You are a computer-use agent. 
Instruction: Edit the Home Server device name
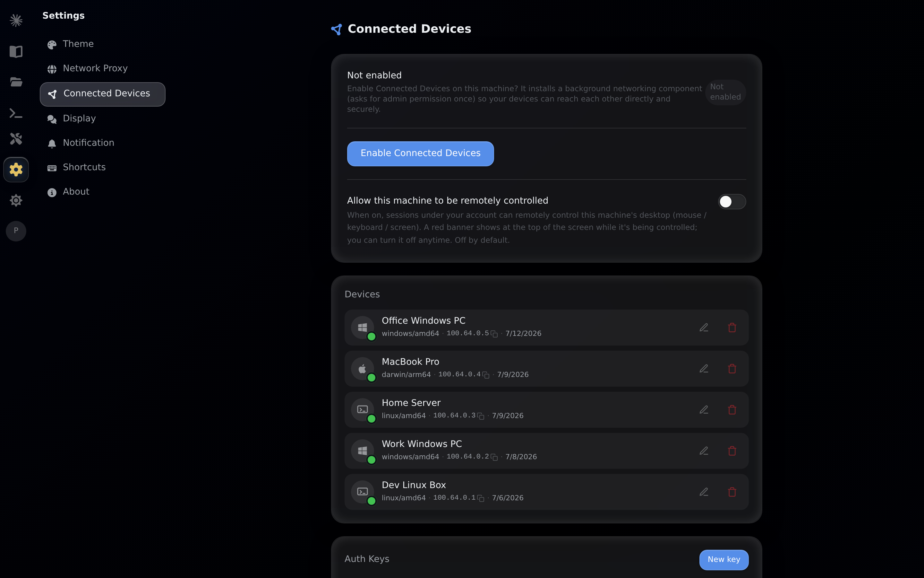point(704,410)
